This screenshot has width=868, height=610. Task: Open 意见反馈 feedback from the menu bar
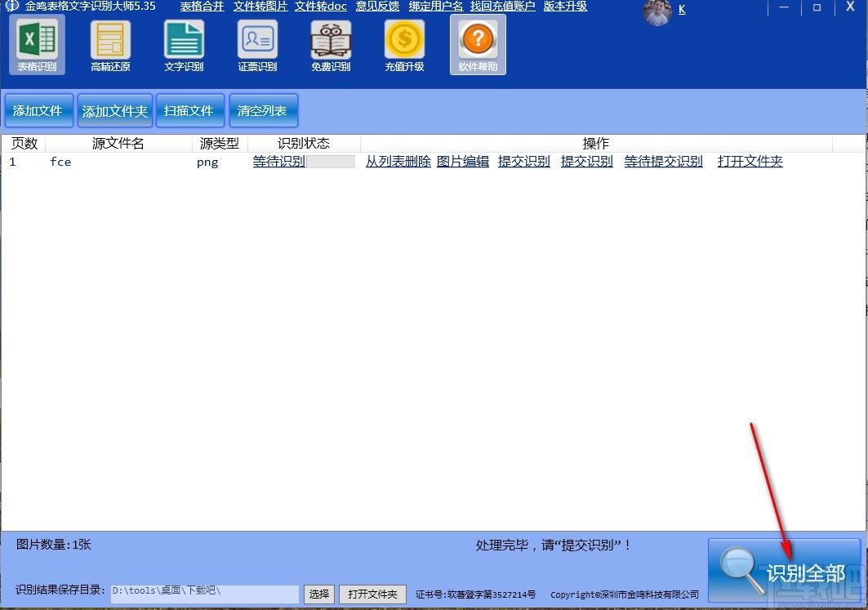pyautogui.click(x=377, y=7)
